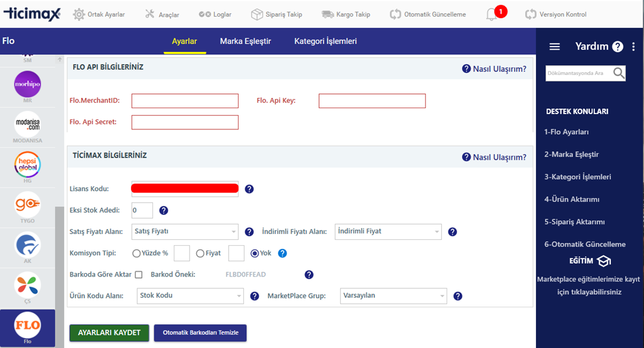Click the ticimax logo
644x348 pixels.
32,14
